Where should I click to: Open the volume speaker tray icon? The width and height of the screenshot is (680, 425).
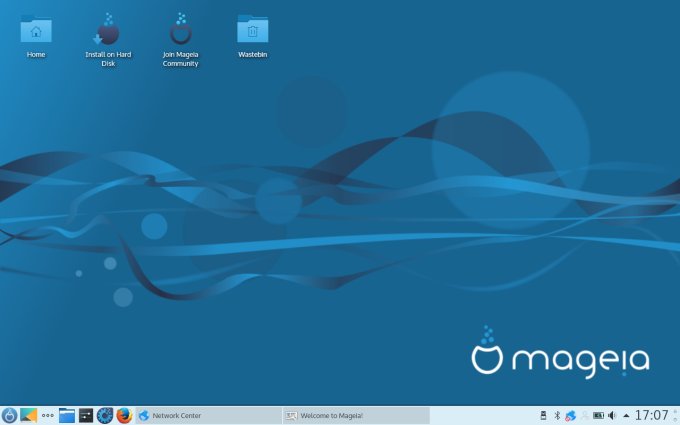click(612, 415)
